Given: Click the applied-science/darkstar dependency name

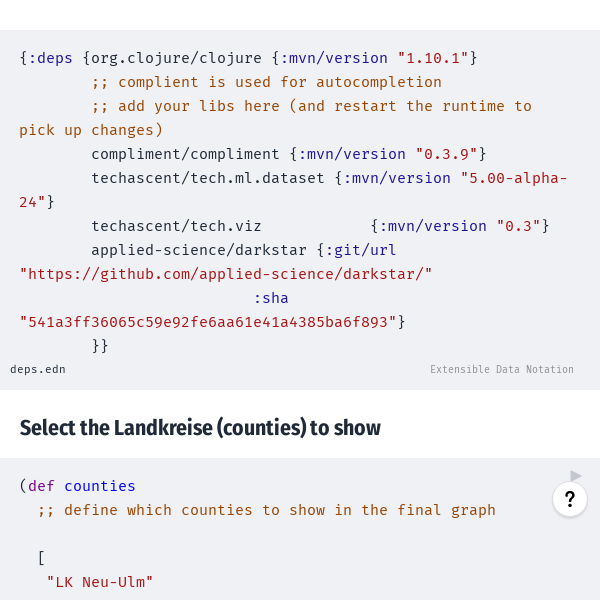Looking at the screenshot, I should click(x=199, y=250).
